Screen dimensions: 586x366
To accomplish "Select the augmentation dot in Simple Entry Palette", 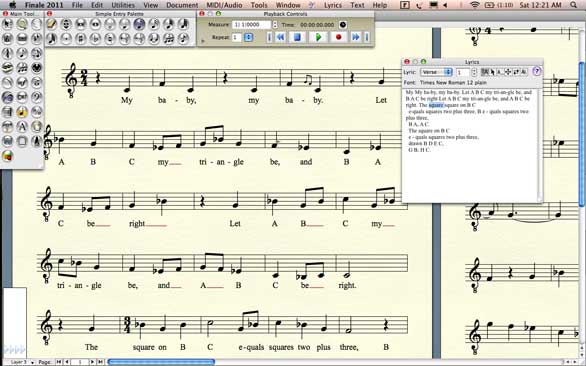I will 66,38.
